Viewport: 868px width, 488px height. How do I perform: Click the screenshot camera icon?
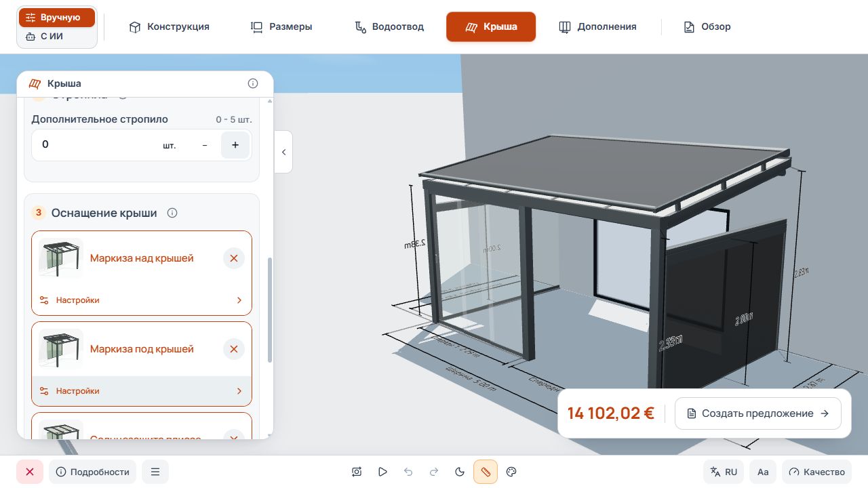(x=357, y=472)
